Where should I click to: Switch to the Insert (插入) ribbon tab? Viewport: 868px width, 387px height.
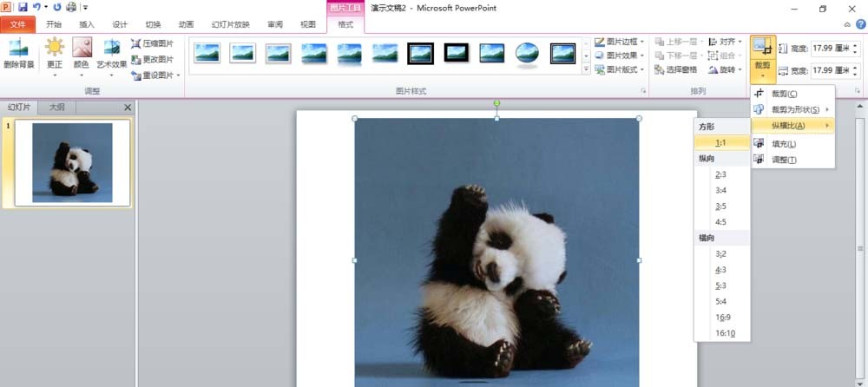[x=87, y=24]
